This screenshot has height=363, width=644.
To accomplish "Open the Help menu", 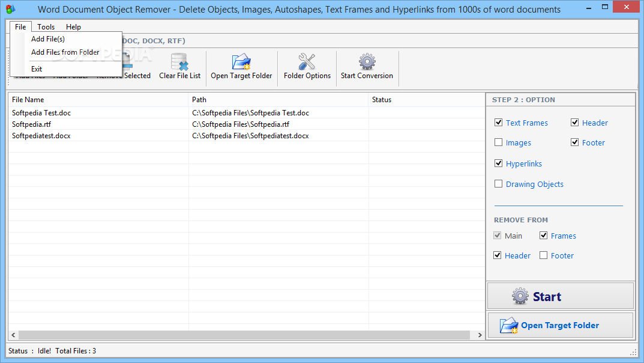I will pyautogui.click(x=73, y=26).
